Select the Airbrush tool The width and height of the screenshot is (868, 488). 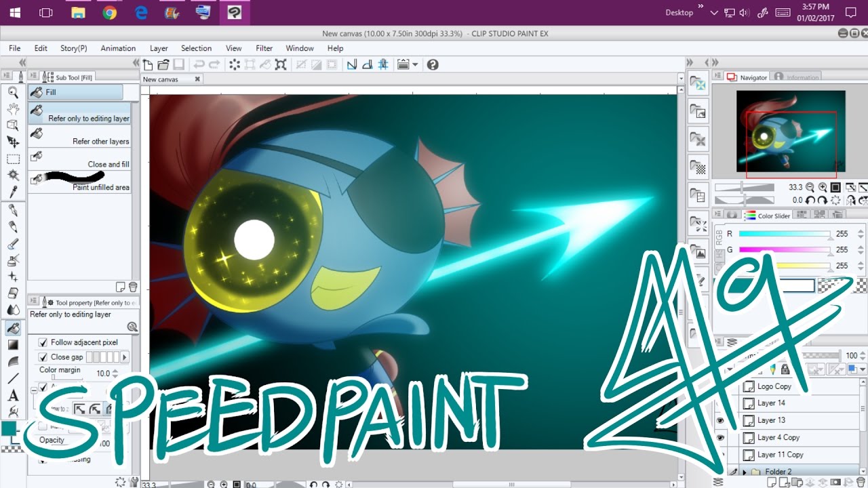pyautogui.click(x=13, y=260)
